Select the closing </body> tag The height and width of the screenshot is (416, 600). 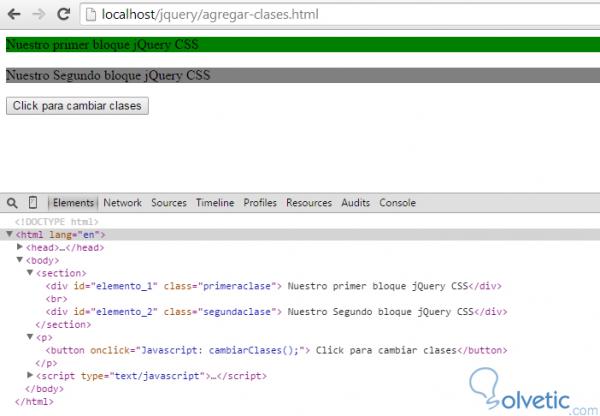[44, 389]
